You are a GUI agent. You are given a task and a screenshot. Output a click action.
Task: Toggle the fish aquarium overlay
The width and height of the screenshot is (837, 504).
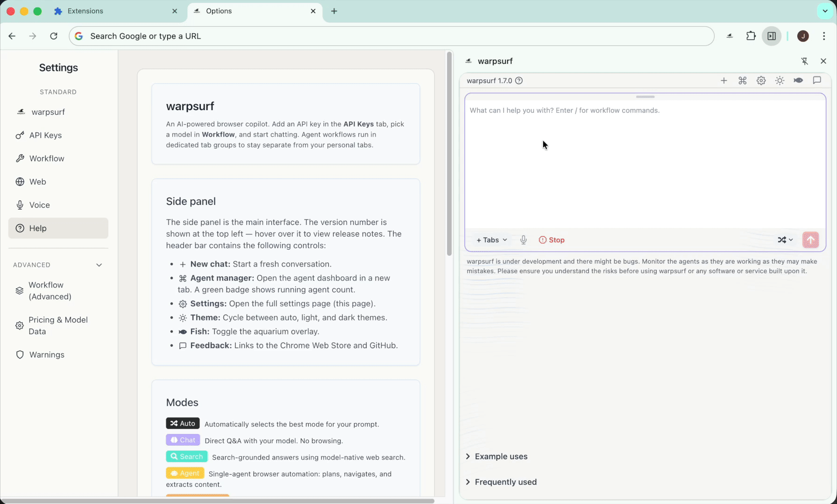pyautogui.click(x=798, y=81)
